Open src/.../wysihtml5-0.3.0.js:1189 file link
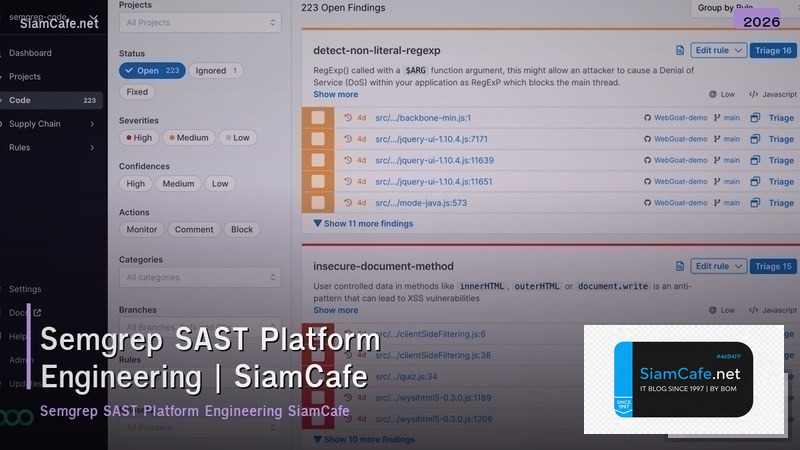 click(x=433, y=397)
